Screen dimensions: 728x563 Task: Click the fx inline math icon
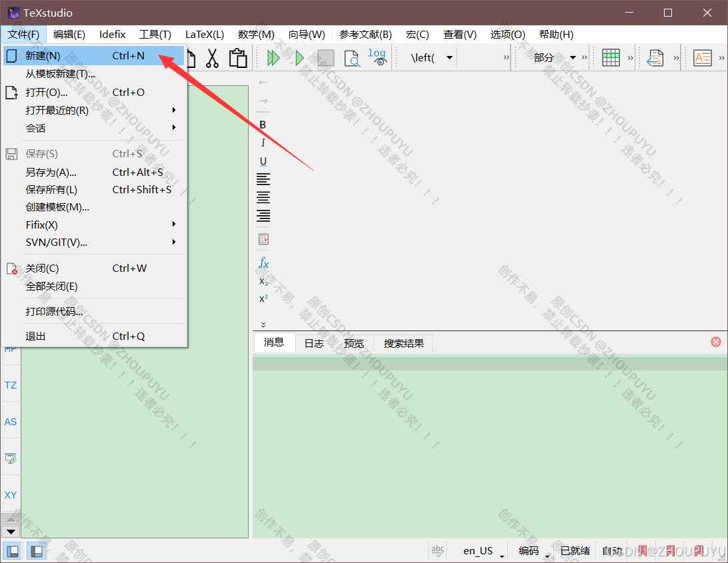click(263, 263)
